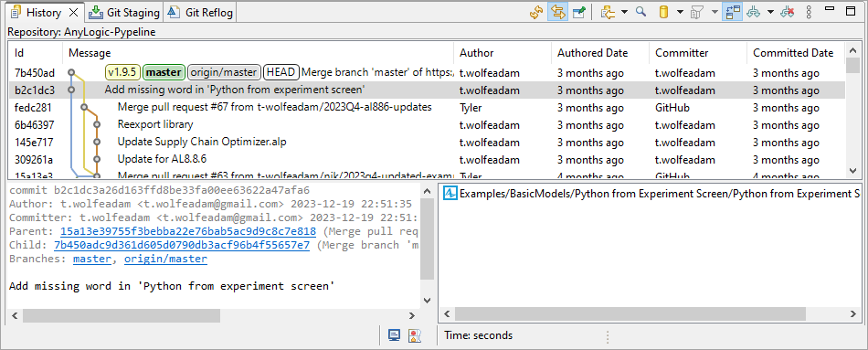Click commit id 145e717
868x350 pixels.
tap(34, 143)
